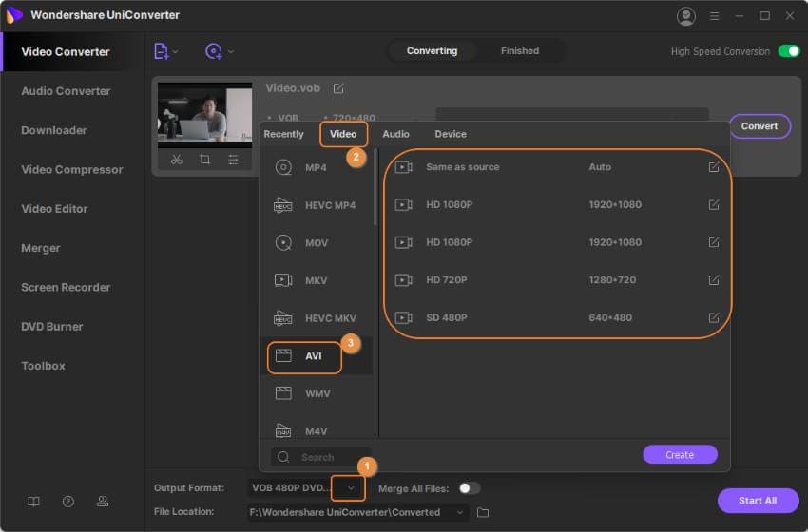Open Audio Converter in the sidebar
The image size is (808, 532).
[66, 91]
